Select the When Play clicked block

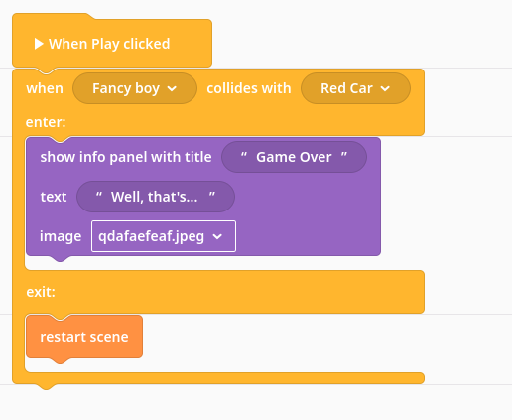coord(112,42)
